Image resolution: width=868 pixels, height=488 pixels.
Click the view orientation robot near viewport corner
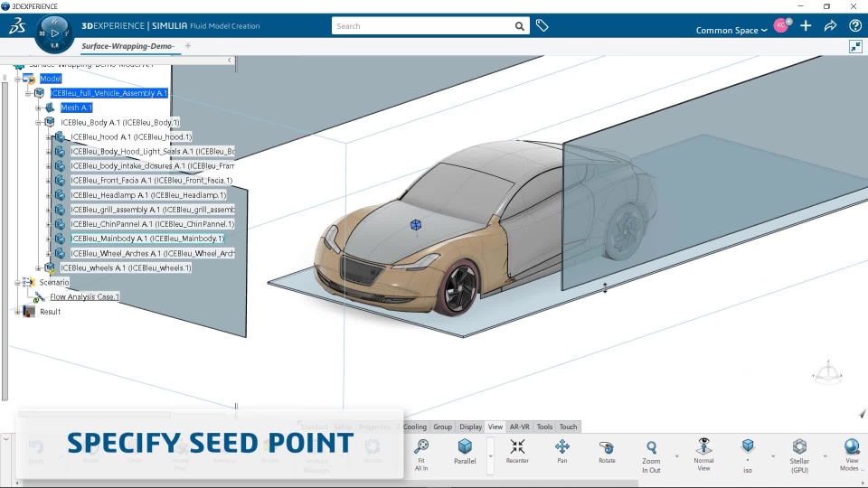click(827, 373)
